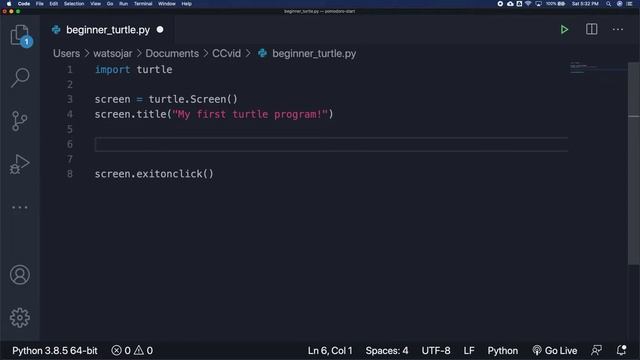Open macOS Spotlight search
Viewport: 640px width, 360px height.
[x=608, y=4]
